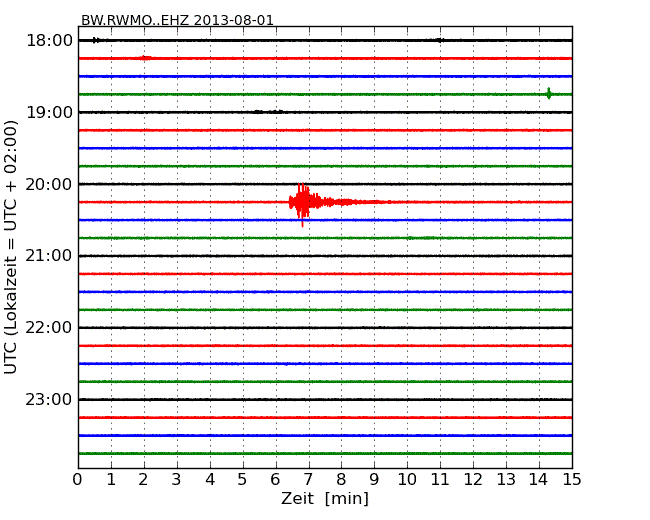Click the black marker at trace start of 18:00
Image resolution: width=650 pixels, height=520 pixels.
[x=96, y=40]
